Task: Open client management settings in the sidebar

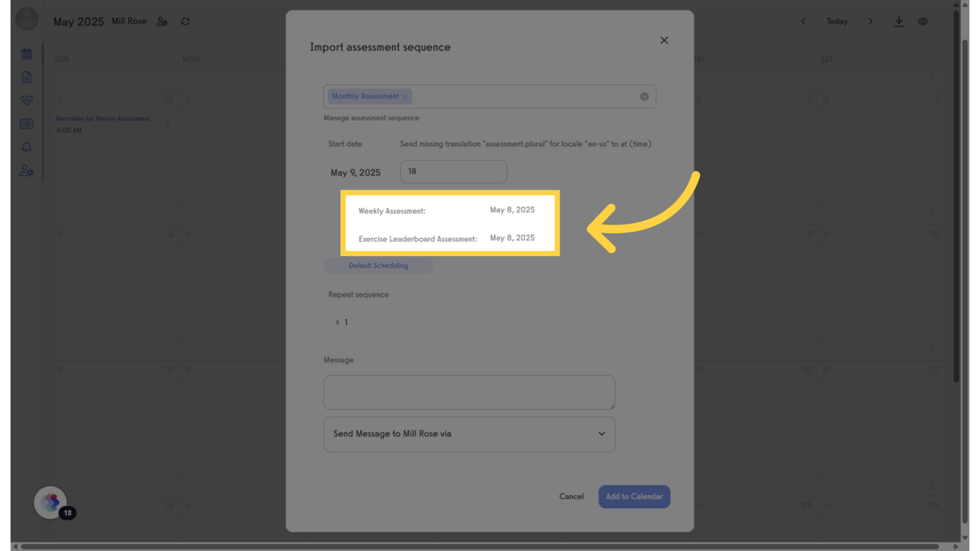Action: (x=27, y=171)
